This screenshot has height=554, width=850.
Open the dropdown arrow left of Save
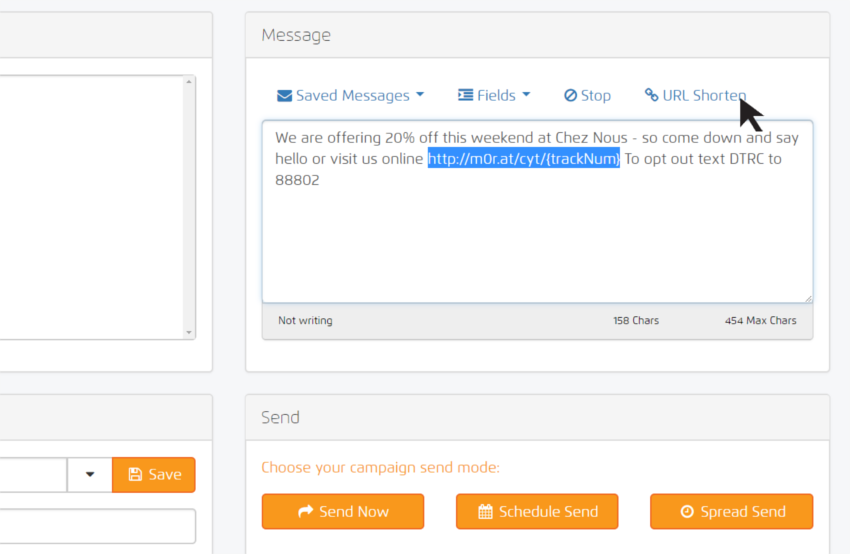coord(90,475)
